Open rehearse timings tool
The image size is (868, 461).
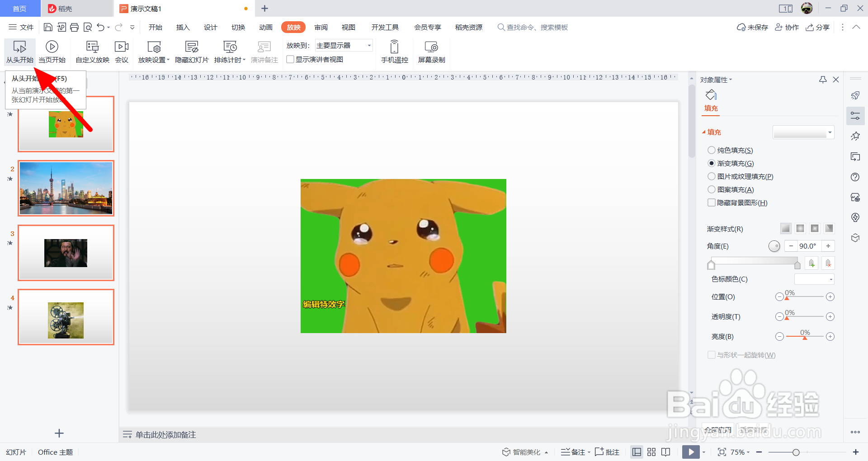point(230,52)
